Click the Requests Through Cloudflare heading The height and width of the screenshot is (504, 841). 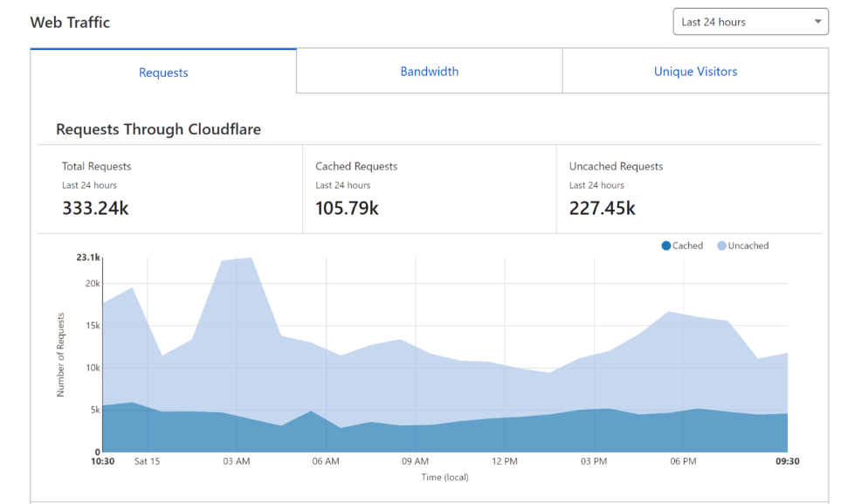pyautogui.click(x=158, y=129)
